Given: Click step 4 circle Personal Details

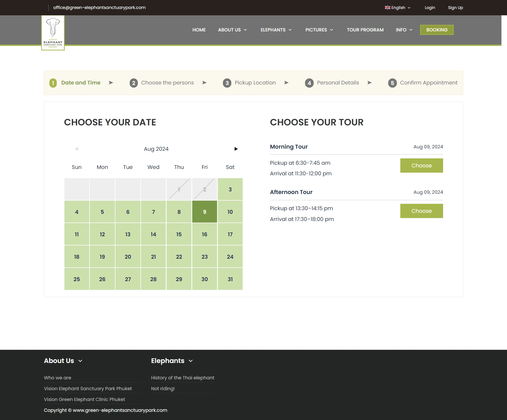Looking at the screenshot, I should [x=309, y=83].
